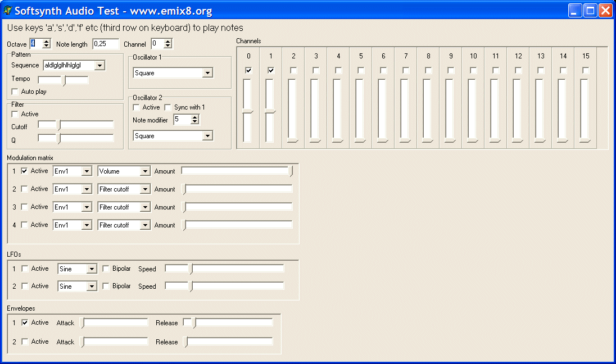Open modulation row 3 Filter cutoff dropdown

pos(146,207)
